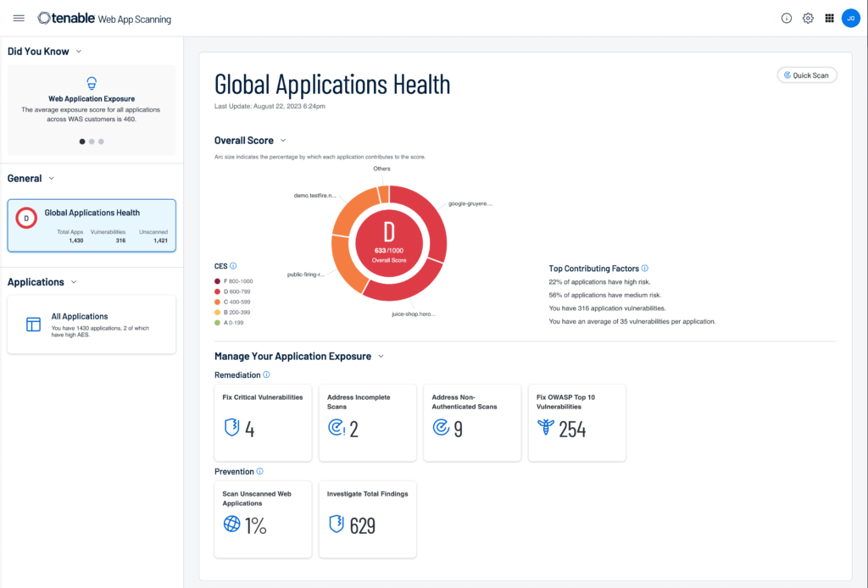The height and width of the screenshot is (588, 868).
Task: Collapse the Did You Know section
Action: point(79,52)
